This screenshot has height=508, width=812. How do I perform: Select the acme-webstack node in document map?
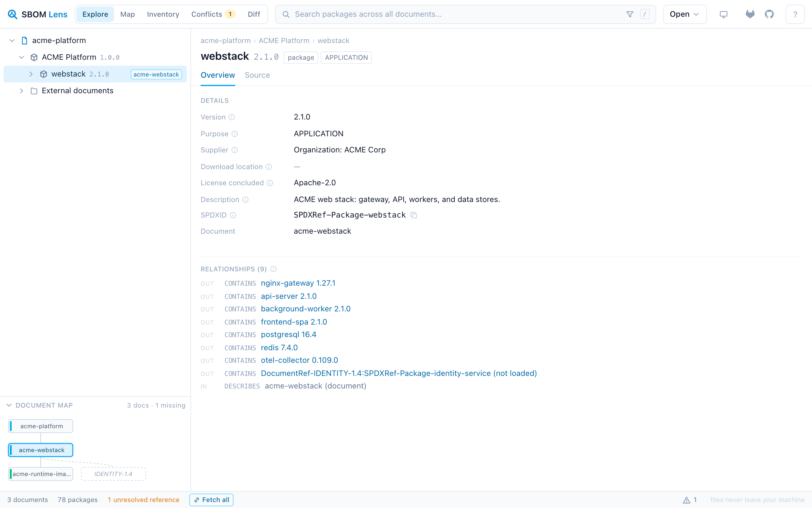pos(41,450)
